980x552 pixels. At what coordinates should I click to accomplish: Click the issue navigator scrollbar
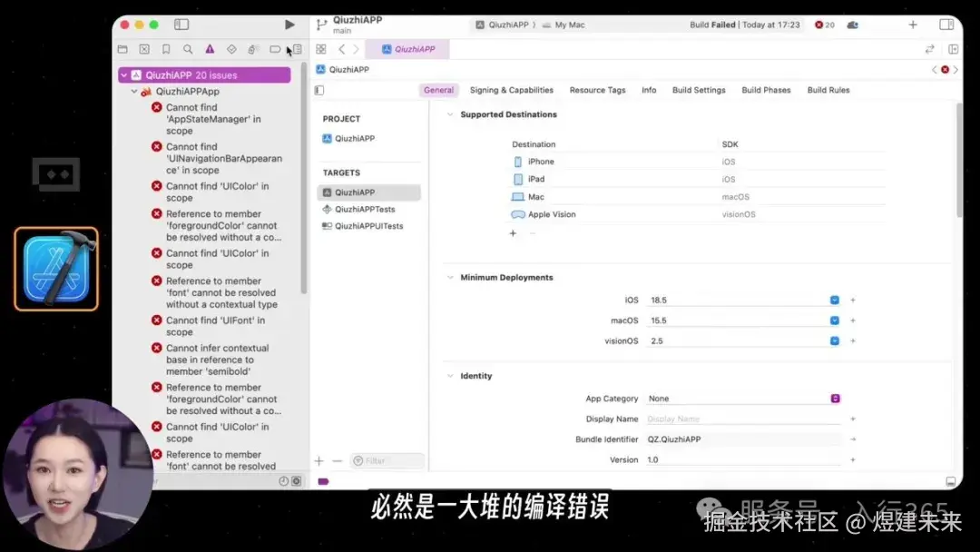[x=304, y=178]
